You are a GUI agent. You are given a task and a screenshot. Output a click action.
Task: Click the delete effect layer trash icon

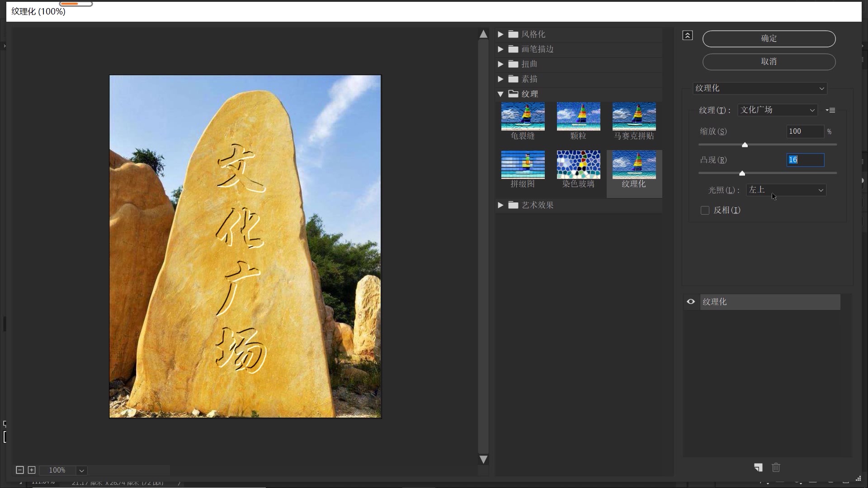(x=776, y=468)
